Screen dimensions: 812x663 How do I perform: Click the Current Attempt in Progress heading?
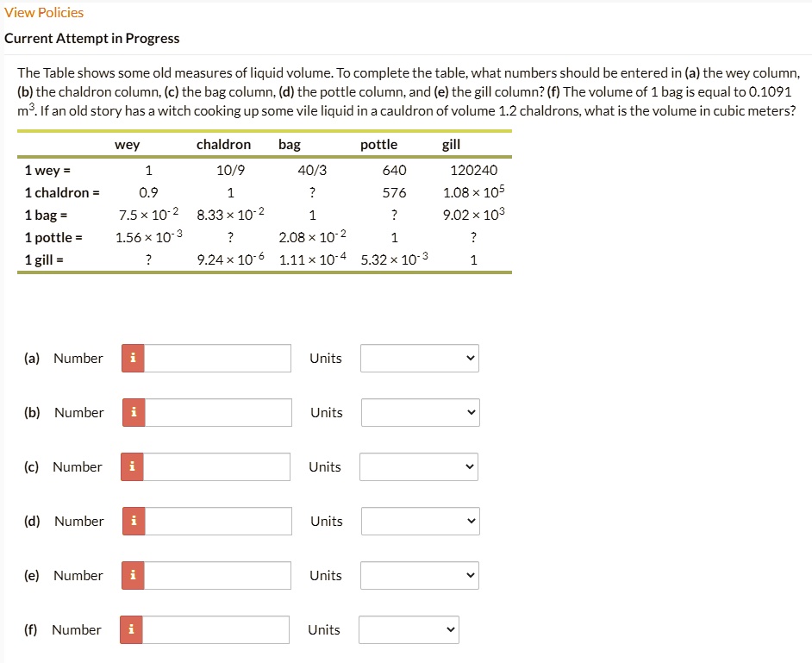(92, 38)
